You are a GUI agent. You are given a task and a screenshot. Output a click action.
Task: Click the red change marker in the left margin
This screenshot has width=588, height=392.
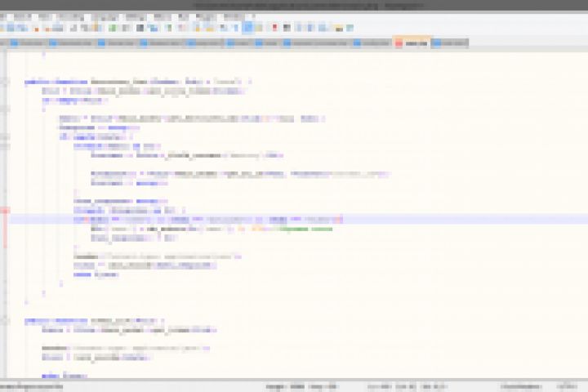tap(5, 210)
